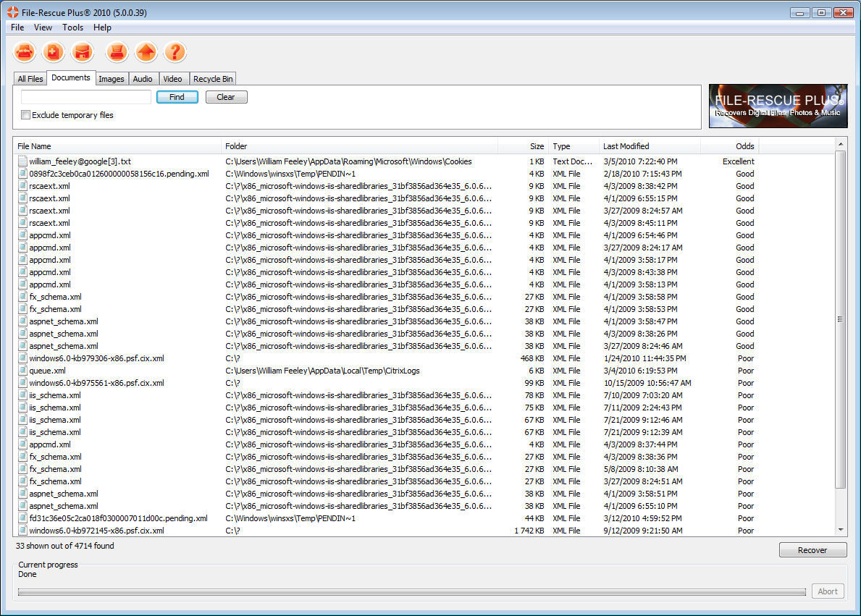The image size is (861, 616).
Task: Click the floppy disk save toolbar icon
Action: point(83,52)
